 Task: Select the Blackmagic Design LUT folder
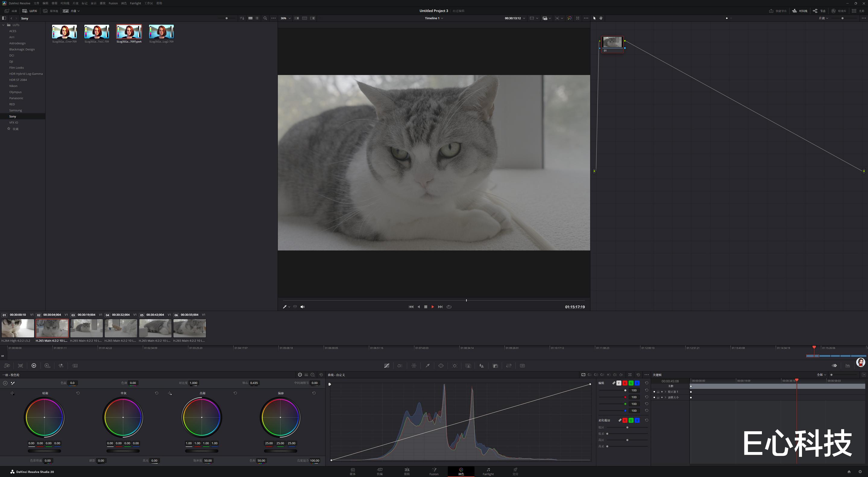[22, 49]
